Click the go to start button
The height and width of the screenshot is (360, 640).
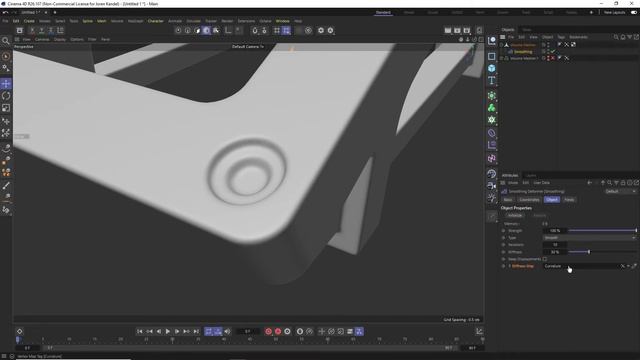click(x=140, y=331)
